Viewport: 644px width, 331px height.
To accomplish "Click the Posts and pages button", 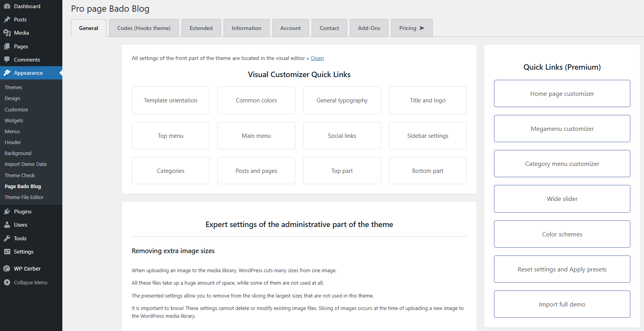I will 256,171.
